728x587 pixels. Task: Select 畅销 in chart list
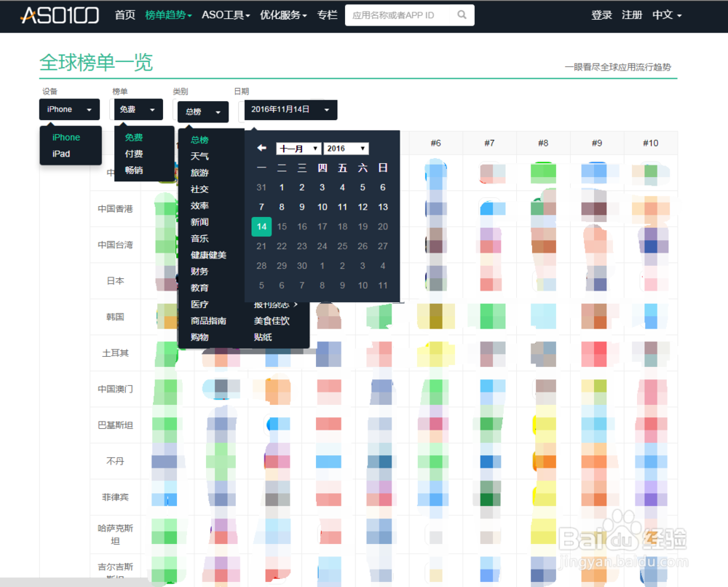pos(134,170)
